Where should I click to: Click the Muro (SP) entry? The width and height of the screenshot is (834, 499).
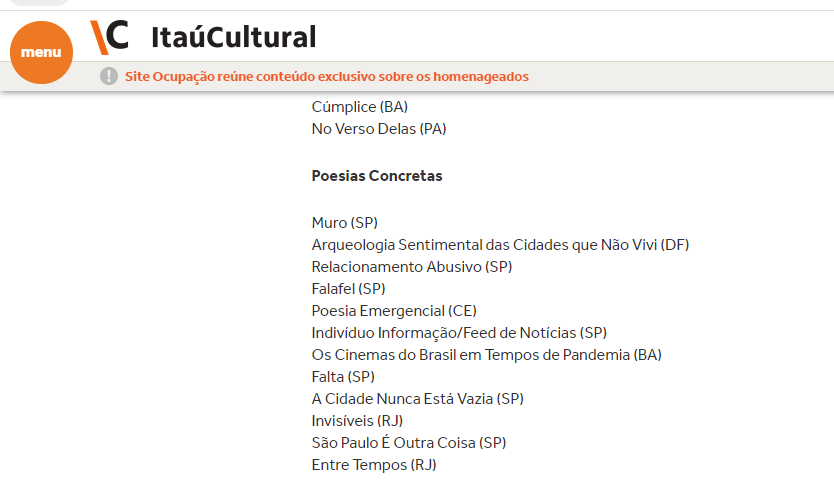point(344,223)
